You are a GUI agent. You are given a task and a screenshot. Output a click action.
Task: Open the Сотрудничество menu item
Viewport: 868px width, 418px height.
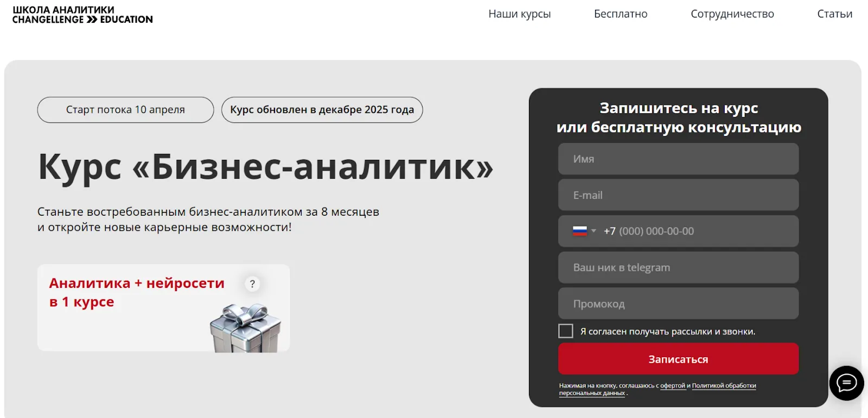point(732,14)
